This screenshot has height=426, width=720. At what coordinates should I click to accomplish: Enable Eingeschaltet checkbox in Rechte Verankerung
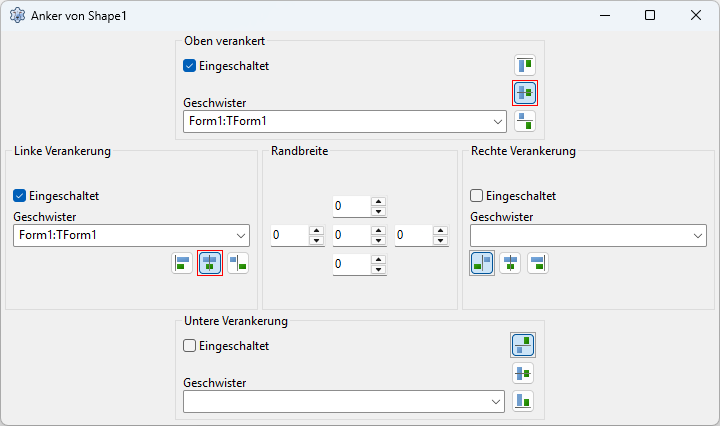tap(476, 196)
